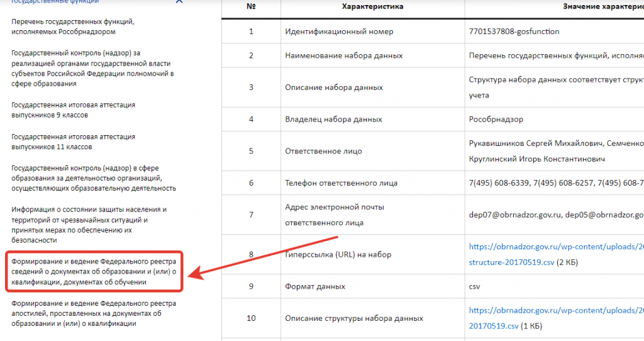Select the Гиперссылка (URL) на набор cell

[x=372, y=254]
